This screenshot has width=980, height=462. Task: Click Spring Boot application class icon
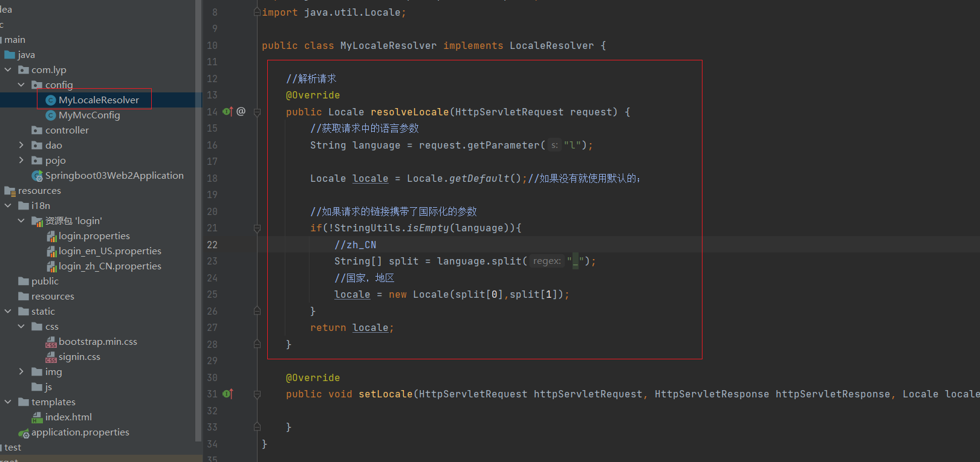[x=37, y=176]
